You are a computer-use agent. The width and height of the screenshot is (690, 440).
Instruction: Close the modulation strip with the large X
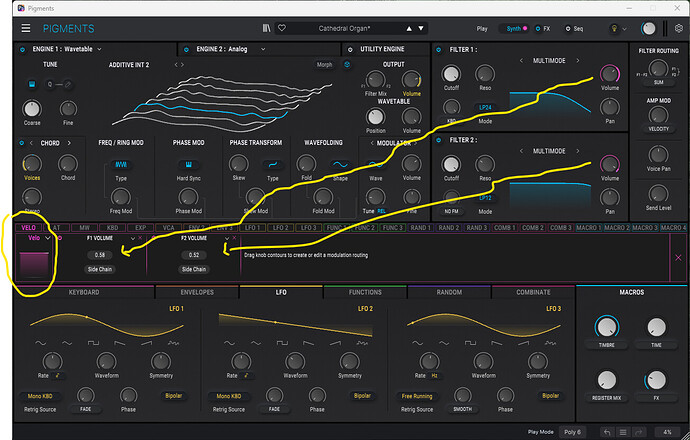pyautogui.click(x=678, y=258)
